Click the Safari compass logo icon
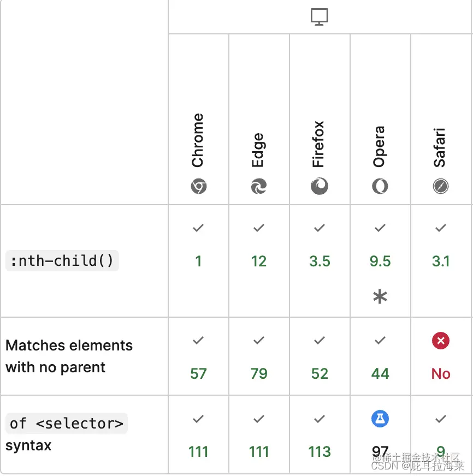This screenshot has height=476, width=473. click(440, 186)
